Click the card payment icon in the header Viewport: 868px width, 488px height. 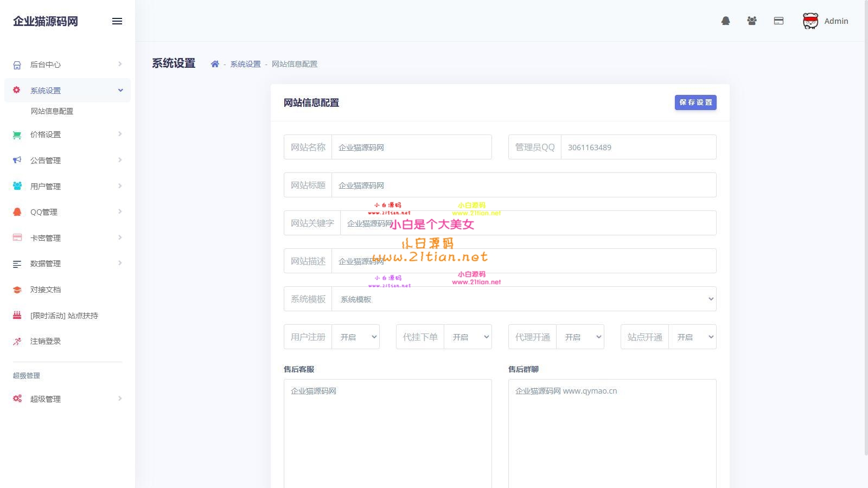coord(779,21)
